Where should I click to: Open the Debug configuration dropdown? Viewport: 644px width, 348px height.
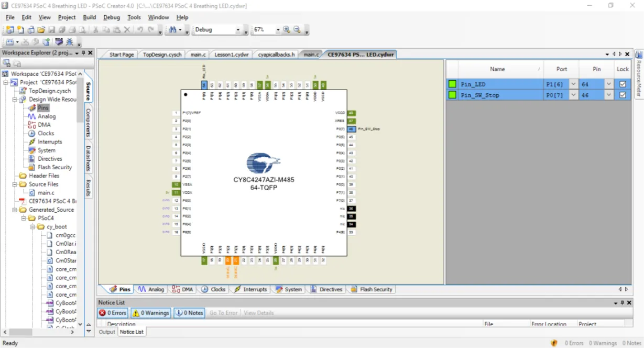(x=238, y=30)
